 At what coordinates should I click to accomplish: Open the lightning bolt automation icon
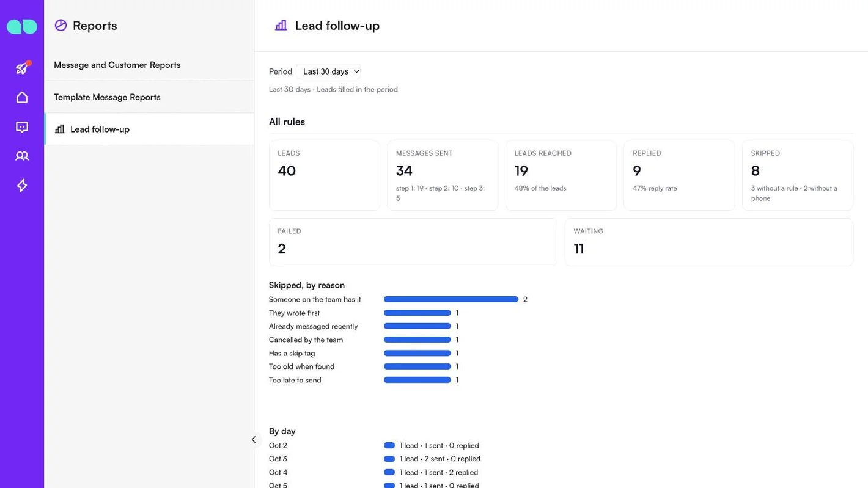coord(22,185)
